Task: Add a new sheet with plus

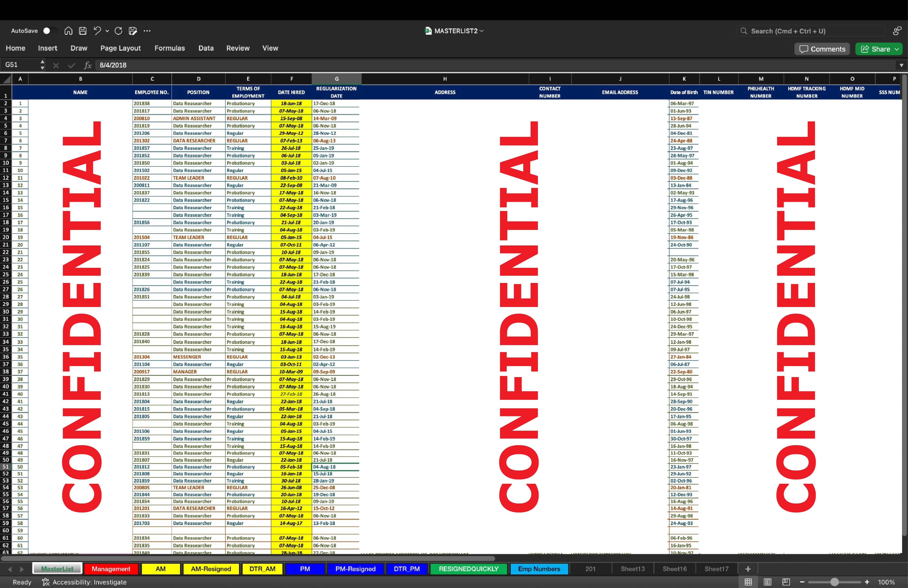Action: pos(748,569)
